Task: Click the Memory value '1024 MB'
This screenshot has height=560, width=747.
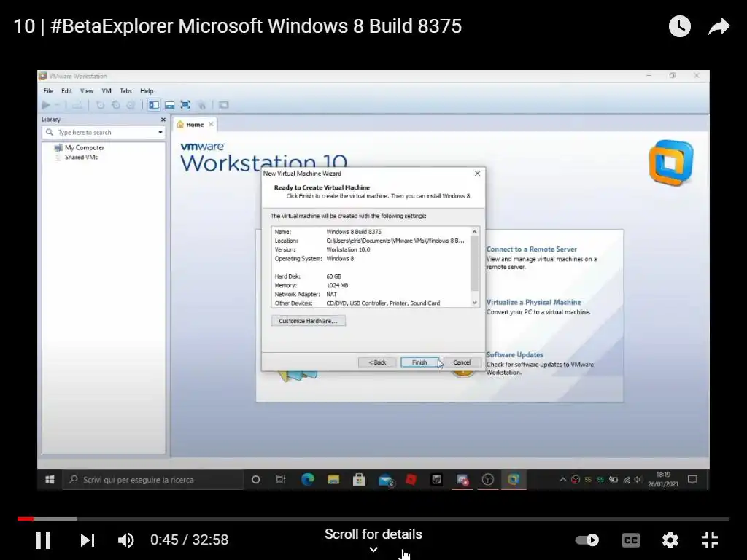Action: click(x=337, y=285)
